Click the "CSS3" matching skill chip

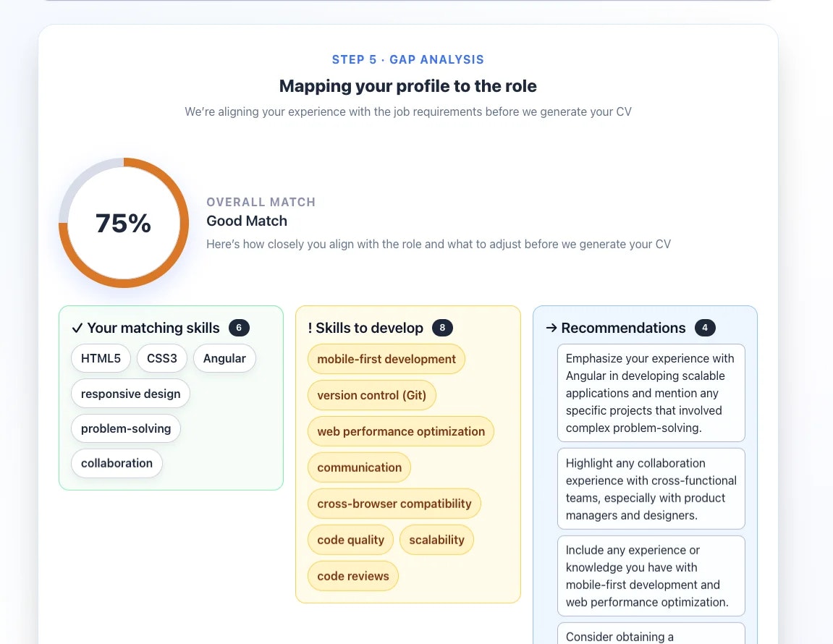tap(161, 357)
